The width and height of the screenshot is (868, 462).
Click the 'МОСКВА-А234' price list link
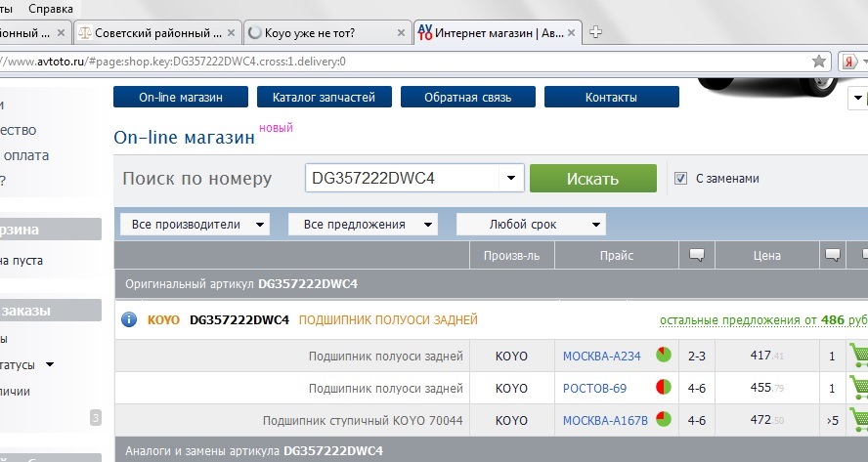coord(601,356)
